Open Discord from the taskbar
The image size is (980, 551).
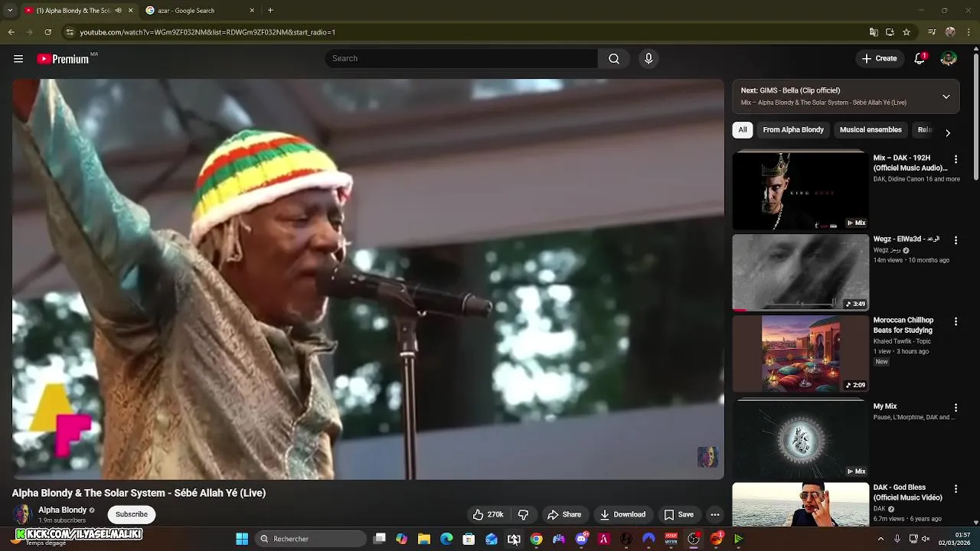[x=581, y=539]
